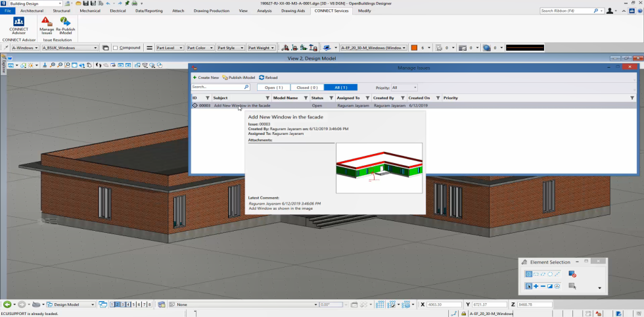
Task: Open the Status column filter
Action: pos(331,98)
